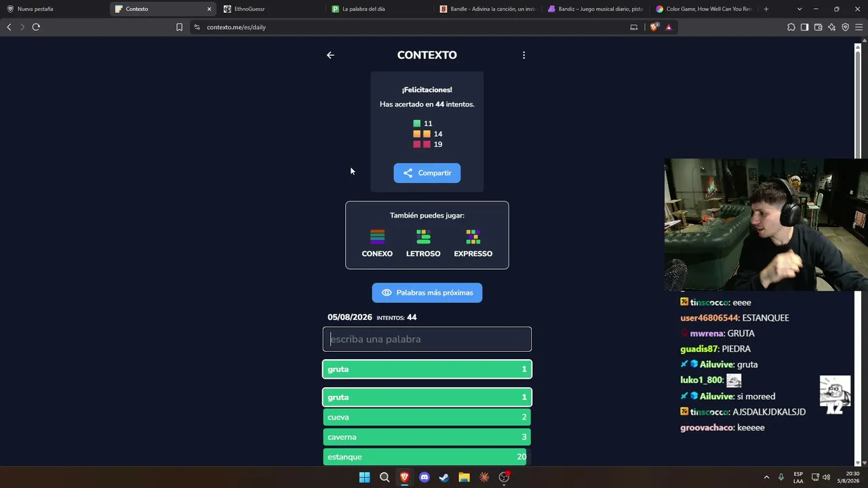
Task: Open the network and volume quick settings
Action: pos(821,477)
